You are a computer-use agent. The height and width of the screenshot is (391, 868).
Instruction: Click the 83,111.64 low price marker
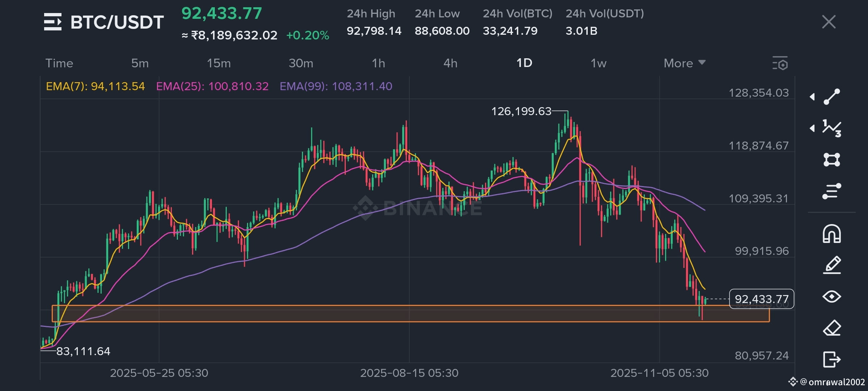pos(83,351)
